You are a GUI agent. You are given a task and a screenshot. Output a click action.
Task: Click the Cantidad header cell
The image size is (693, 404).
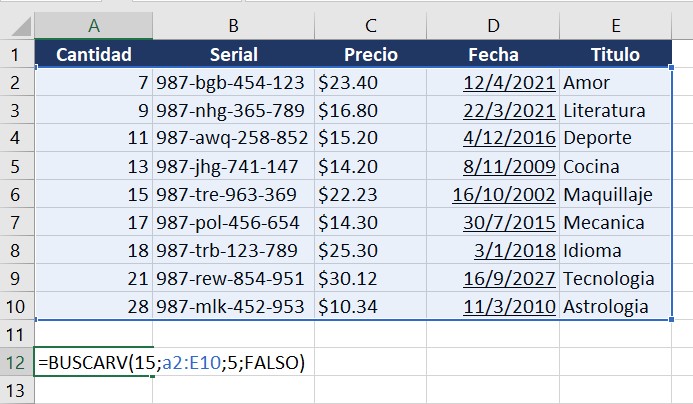pos(94,54)
